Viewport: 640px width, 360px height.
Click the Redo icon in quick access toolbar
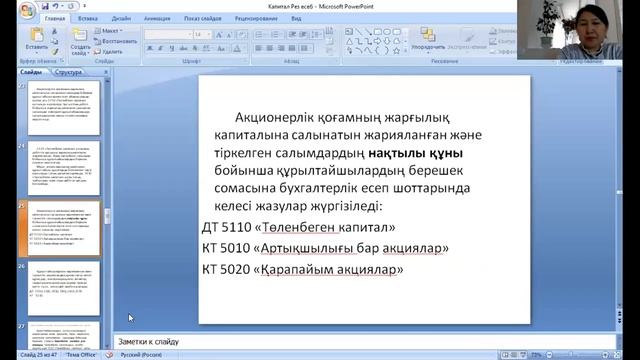click(71, 6)
